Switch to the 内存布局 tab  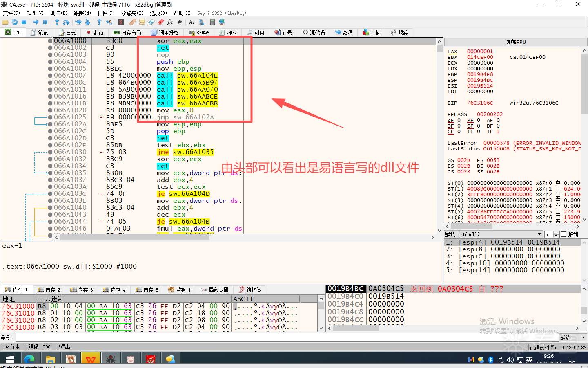tap(127, 33)
